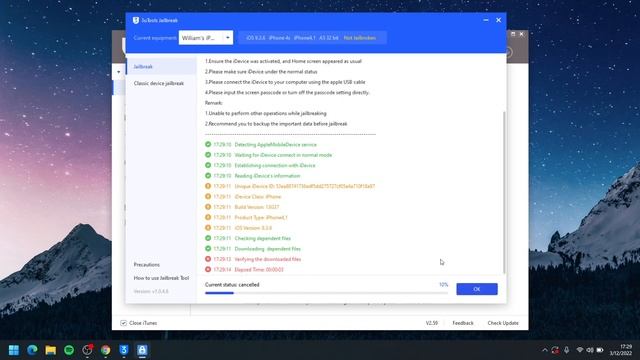Launch Microsoft Edge from the taskbar
The width and height of the screenshot is (640, 360).
[32, 350]
